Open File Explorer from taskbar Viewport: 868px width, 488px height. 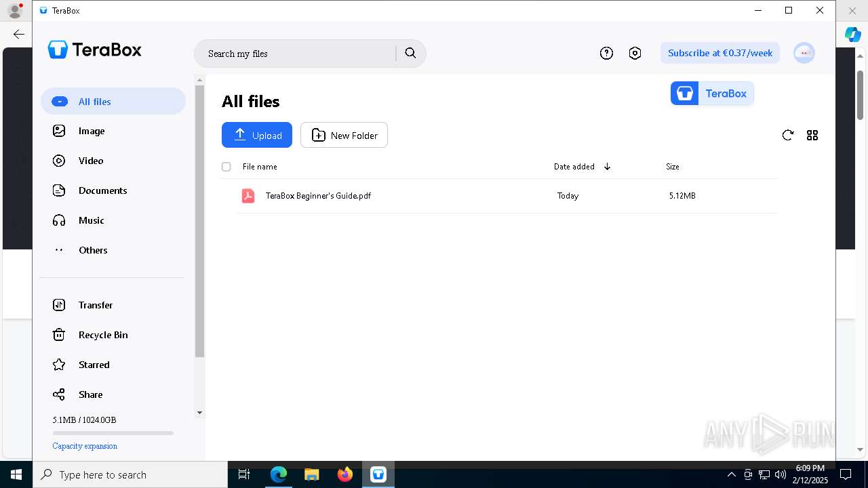(312, 474)
